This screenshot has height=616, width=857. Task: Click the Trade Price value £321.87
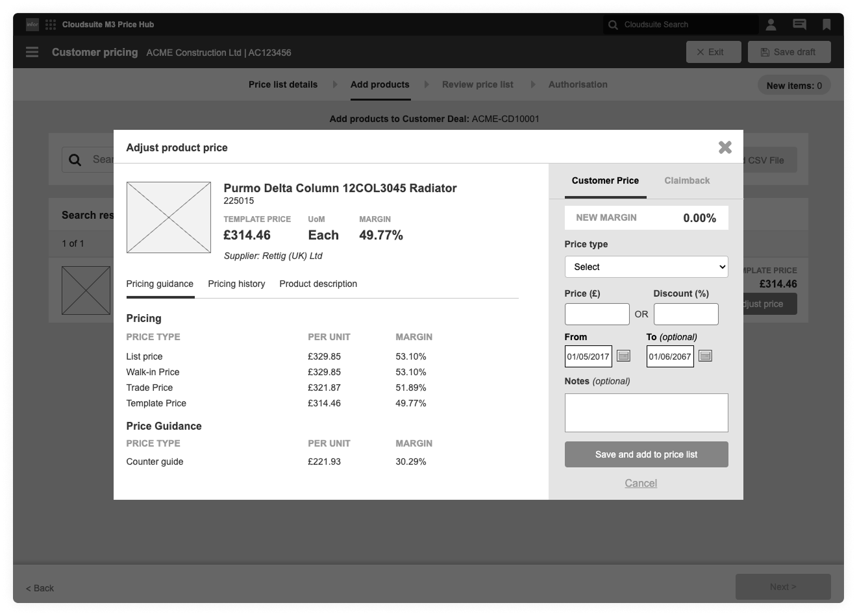(325, 388)
